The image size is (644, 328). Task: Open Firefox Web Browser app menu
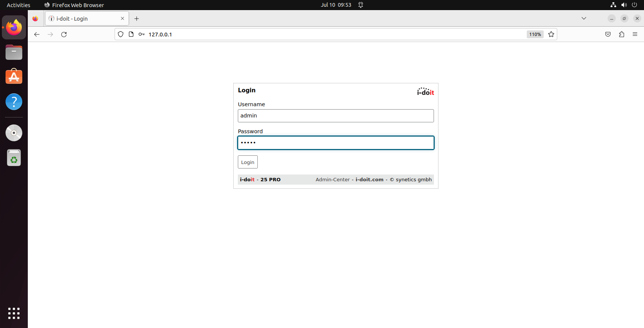[74, 5]
